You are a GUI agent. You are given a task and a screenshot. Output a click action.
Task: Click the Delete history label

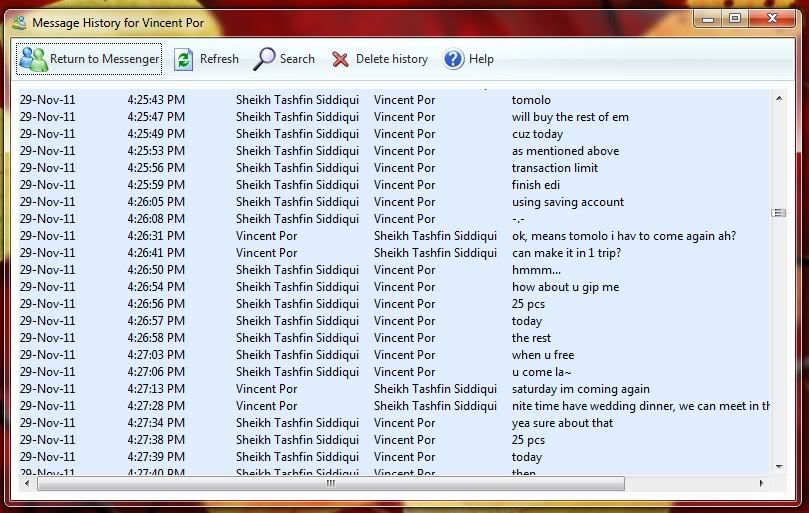click(392, 59)
